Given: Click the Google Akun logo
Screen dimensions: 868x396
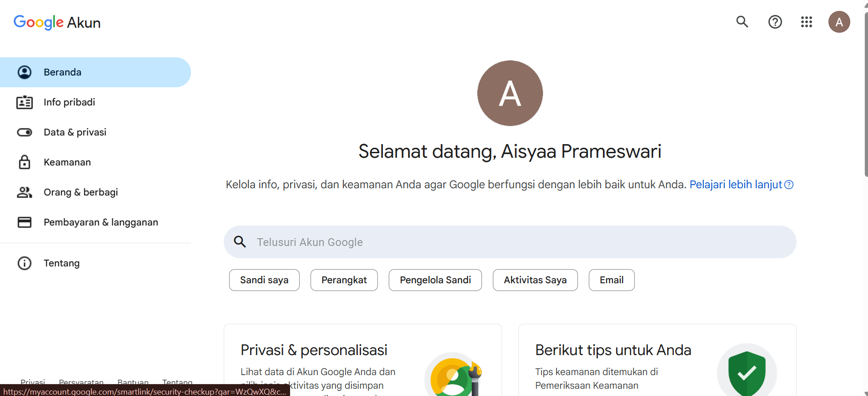Looking at the screenshot, I should [x=57, y=22].
